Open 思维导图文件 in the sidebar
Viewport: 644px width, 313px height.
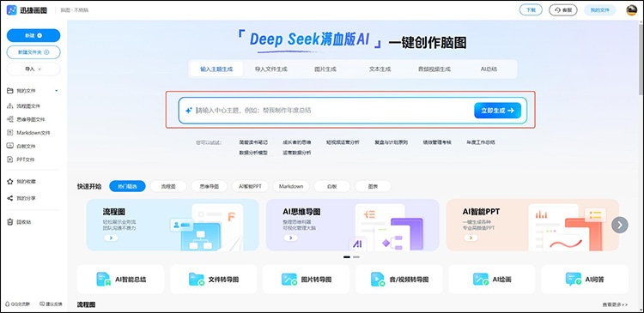pos(27,119)
